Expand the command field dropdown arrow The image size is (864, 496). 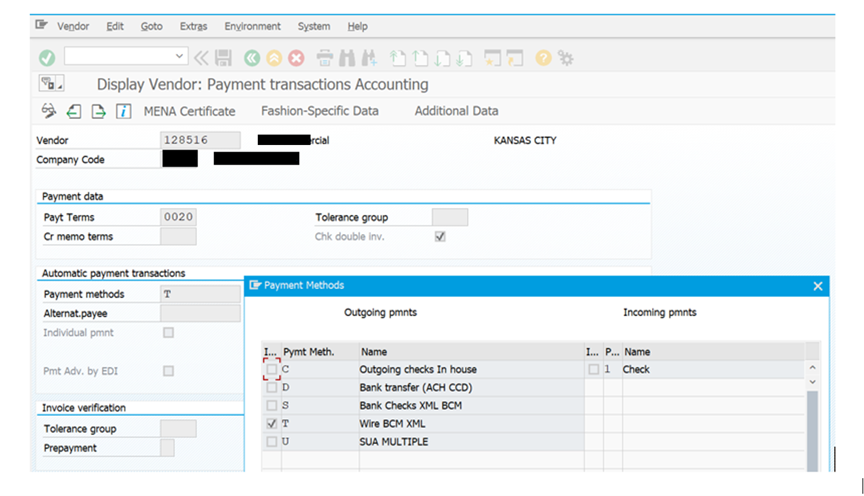(180, 57)
